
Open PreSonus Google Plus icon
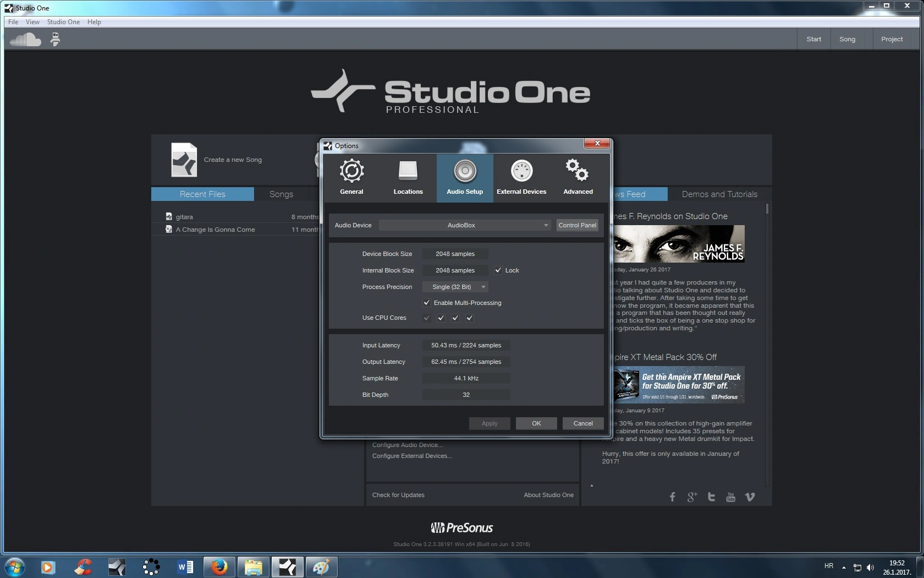[692, 497]
